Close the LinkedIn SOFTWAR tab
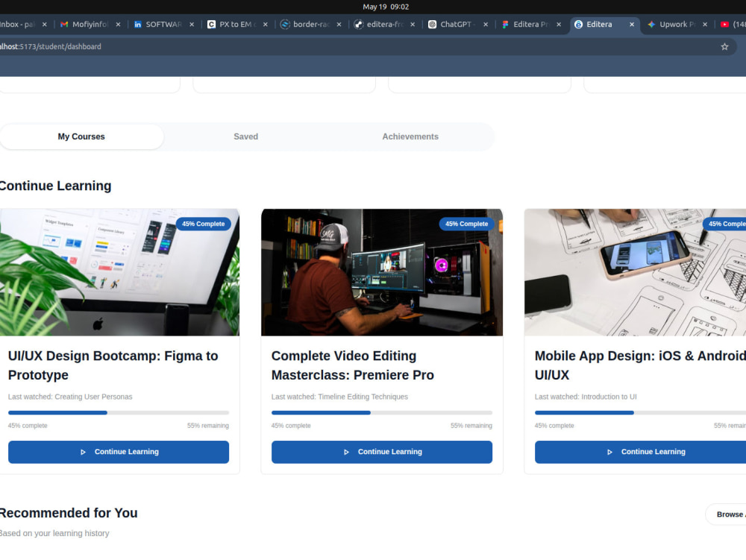This screenshot has height=560, width=746. (192, 25)
